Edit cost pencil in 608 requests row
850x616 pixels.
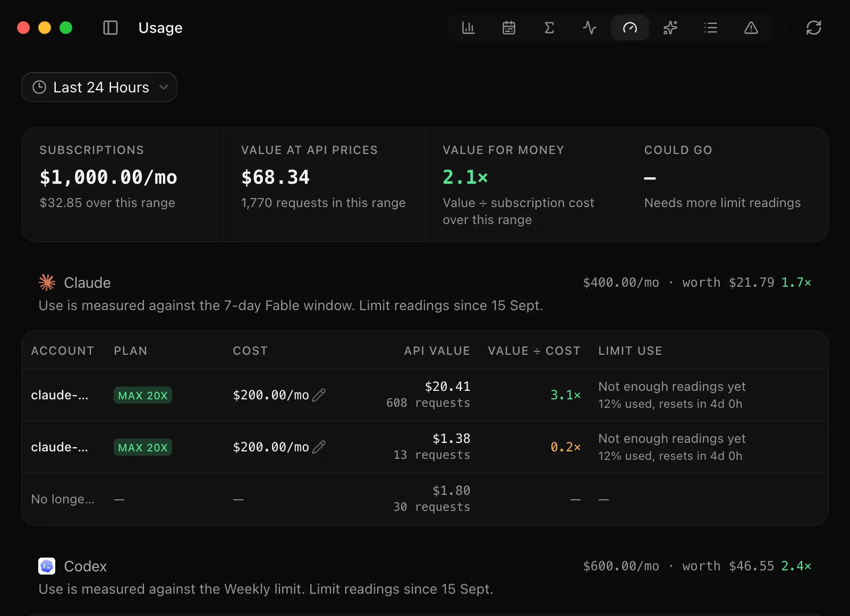[x=319, y=395]
